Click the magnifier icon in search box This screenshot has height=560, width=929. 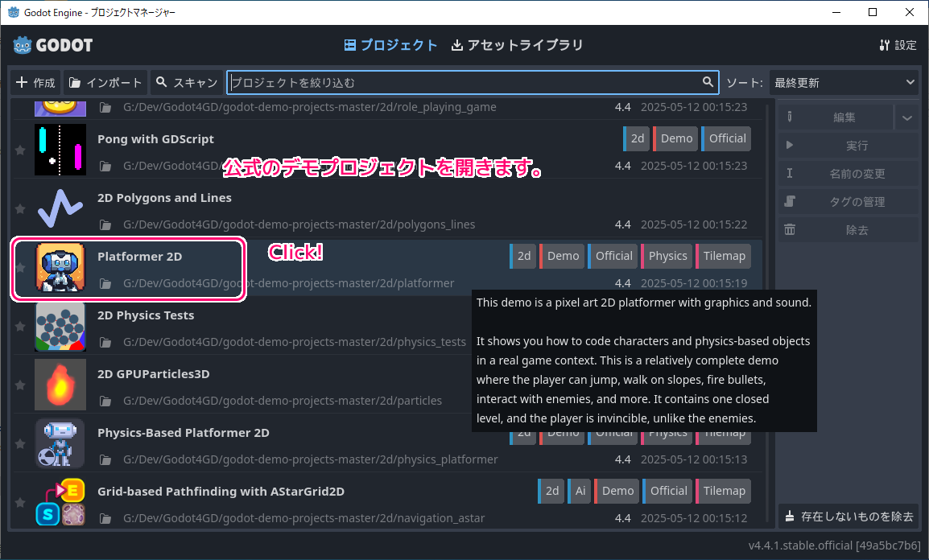click(x=708, y=82)
